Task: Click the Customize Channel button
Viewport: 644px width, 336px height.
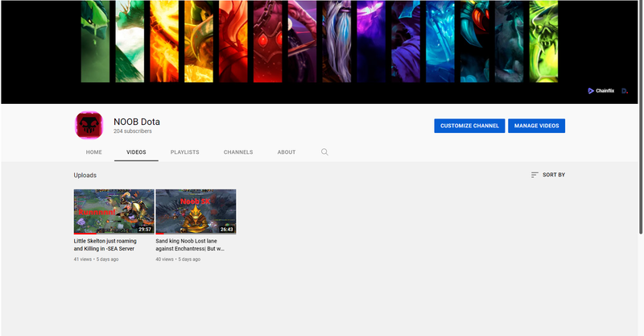Action: (x=469, y=126)
